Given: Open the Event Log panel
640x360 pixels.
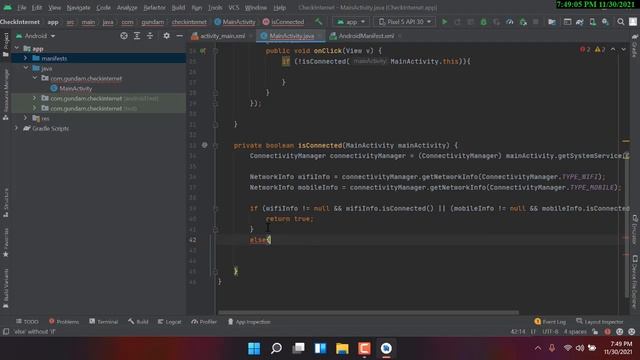Looking at the screenshot, I should (x=550, y=322).
